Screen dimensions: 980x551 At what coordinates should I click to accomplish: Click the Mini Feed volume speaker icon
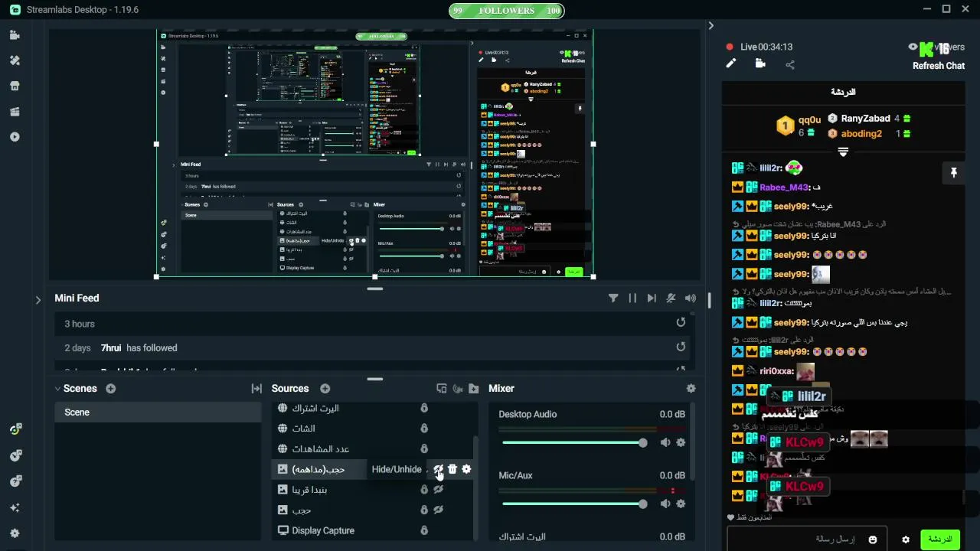coord(691,298)
